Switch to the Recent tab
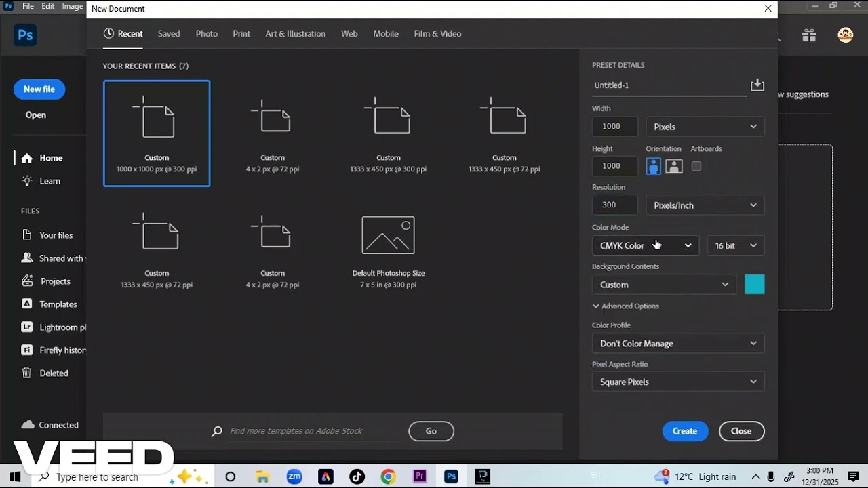 [123, 34]
